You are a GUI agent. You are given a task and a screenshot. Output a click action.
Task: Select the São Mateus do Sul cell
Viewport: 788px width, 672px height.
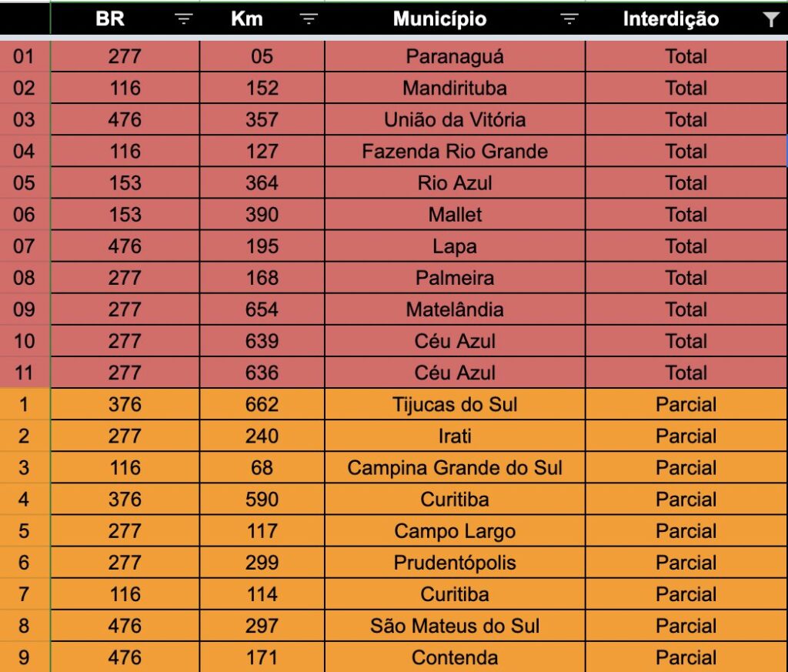pyautogui.click(x=455, y=626)
